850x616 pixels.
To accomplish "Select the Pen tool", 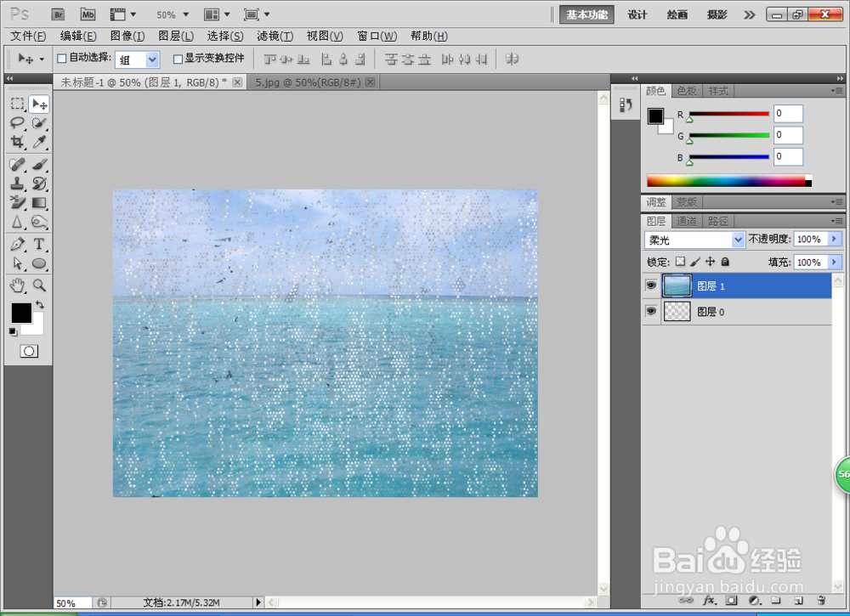I will (17, 245).
